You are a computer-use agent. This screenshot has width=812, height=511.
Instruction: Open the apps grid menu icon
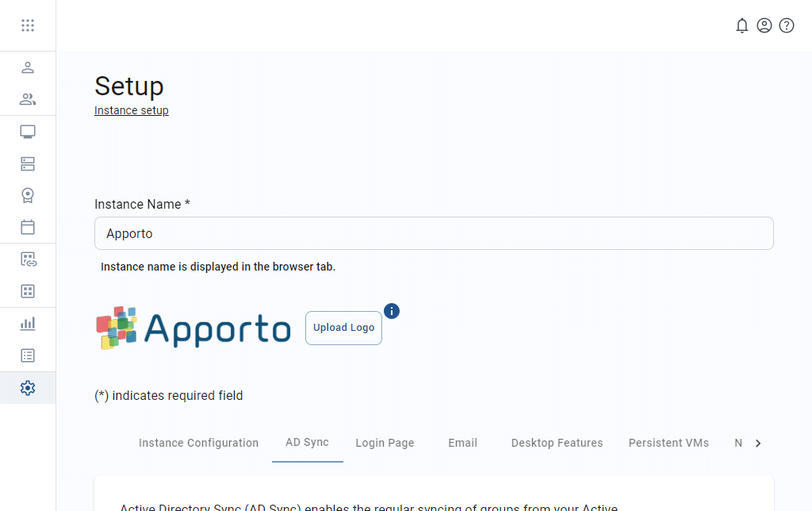(x=28, y=25)
